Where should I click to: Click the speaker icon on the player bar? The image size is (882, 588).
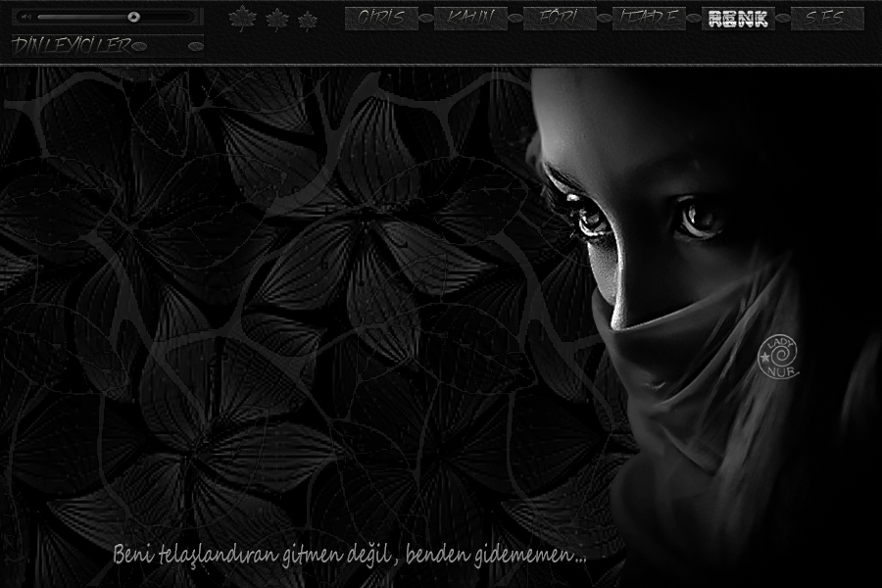click(26, 17)
